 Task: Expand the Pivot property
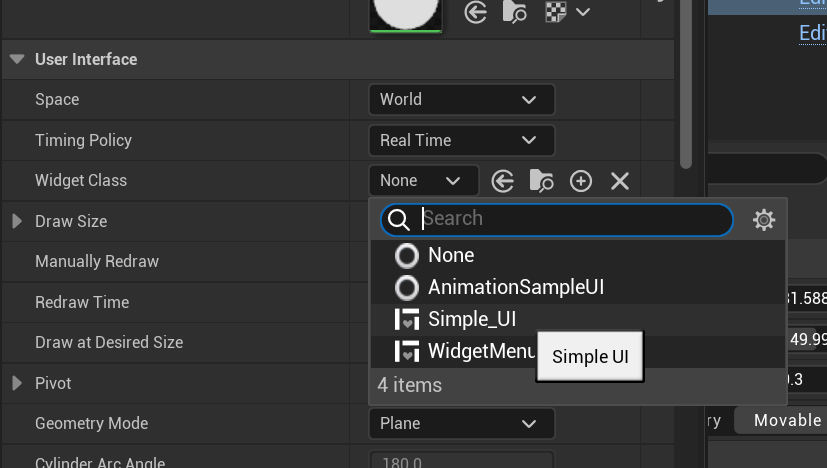[16, 383]
